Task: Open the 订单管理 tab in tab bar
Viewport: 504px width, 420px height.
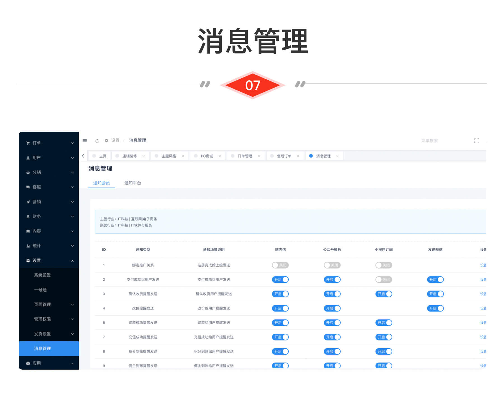Action: [x=245, y=156]
